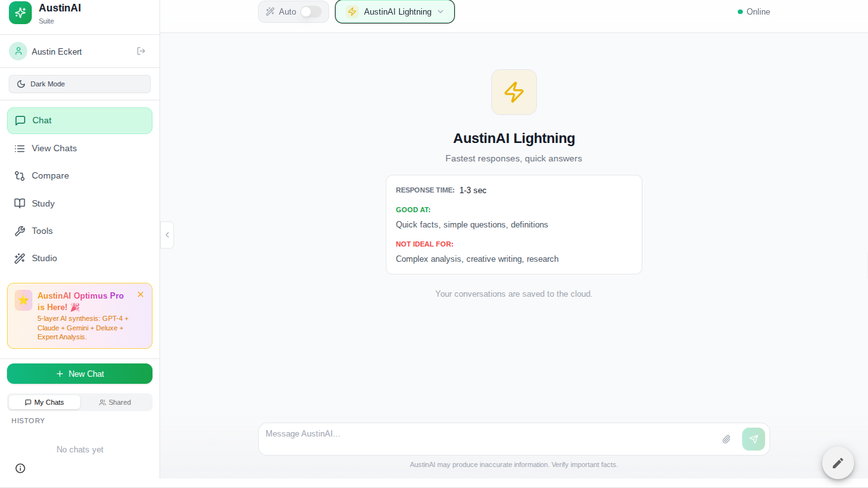Click the Online status indicator
Viewport: 868px width, 488px height.
pos(754,11)
